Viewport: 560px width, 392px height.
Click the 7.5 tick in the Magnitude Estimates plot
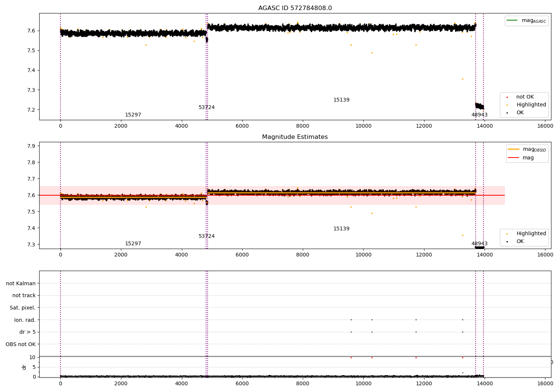click(32, 212)
